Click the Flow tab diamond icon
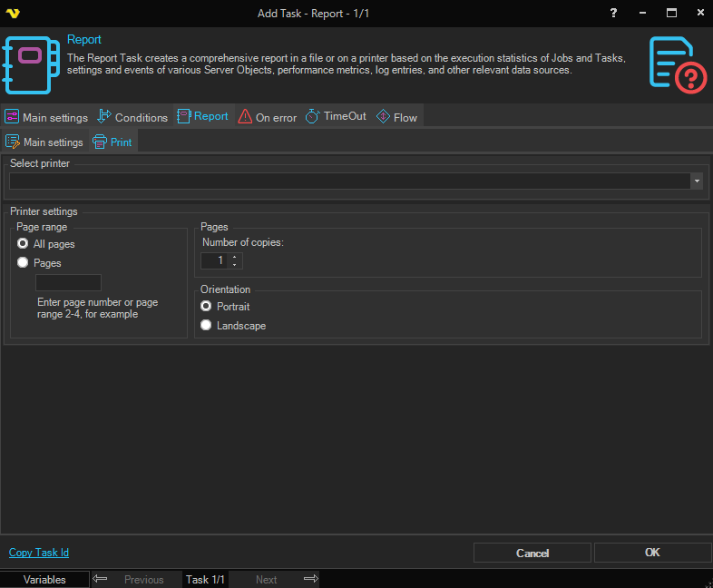 point(383,117)
